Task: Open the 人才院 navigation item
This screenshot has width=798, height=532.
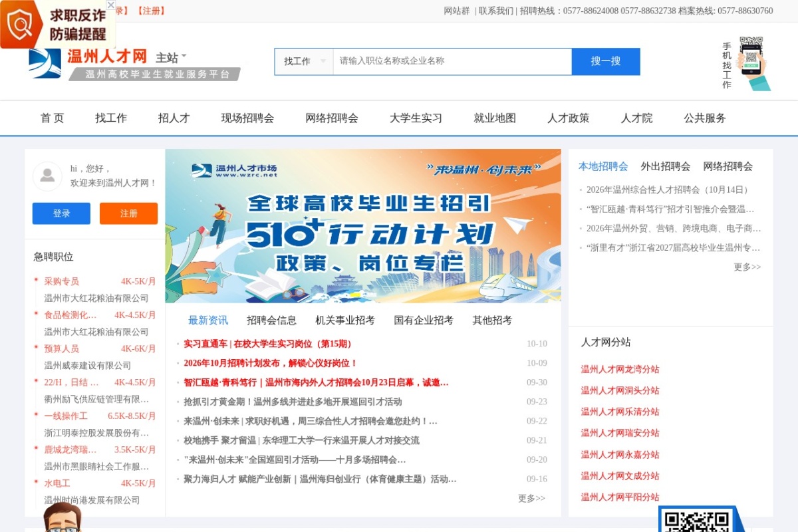Action: coord(637,118)
